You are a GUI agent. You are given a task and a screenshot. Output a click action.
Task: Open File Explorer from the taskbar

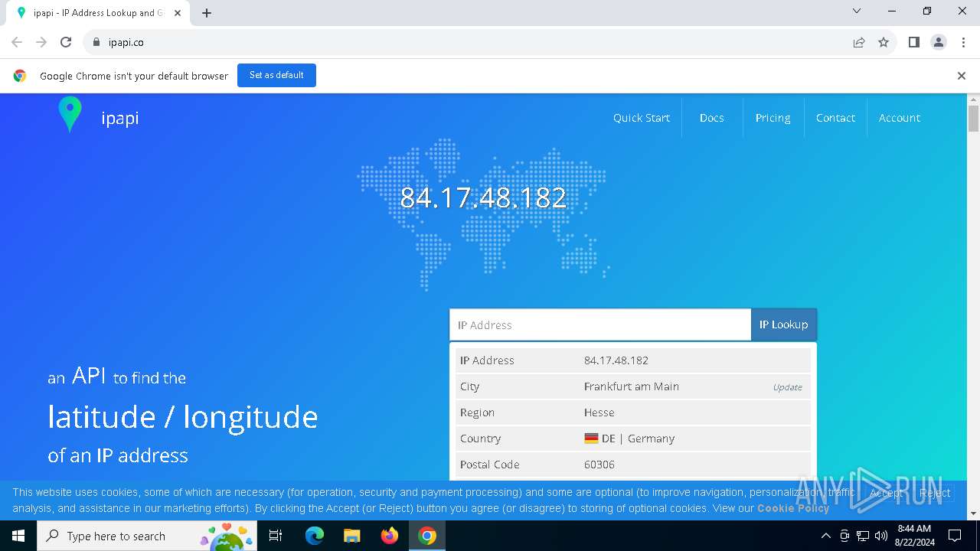(352, 536)
